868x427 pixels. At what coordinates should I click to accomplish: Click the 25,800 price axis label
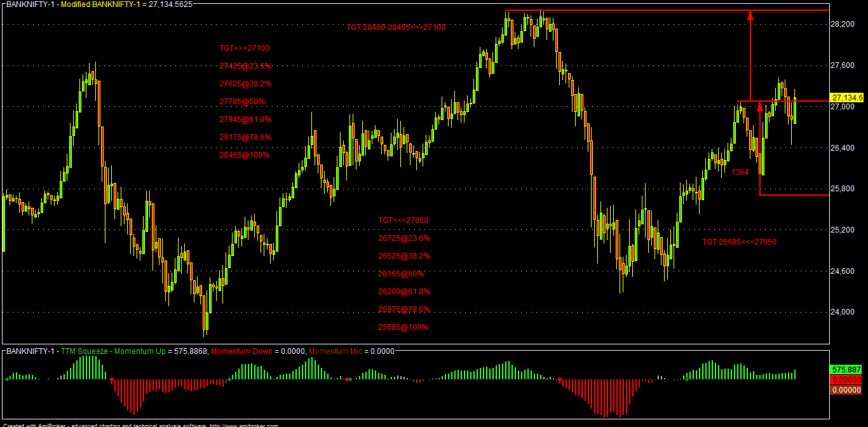[843, 189]
